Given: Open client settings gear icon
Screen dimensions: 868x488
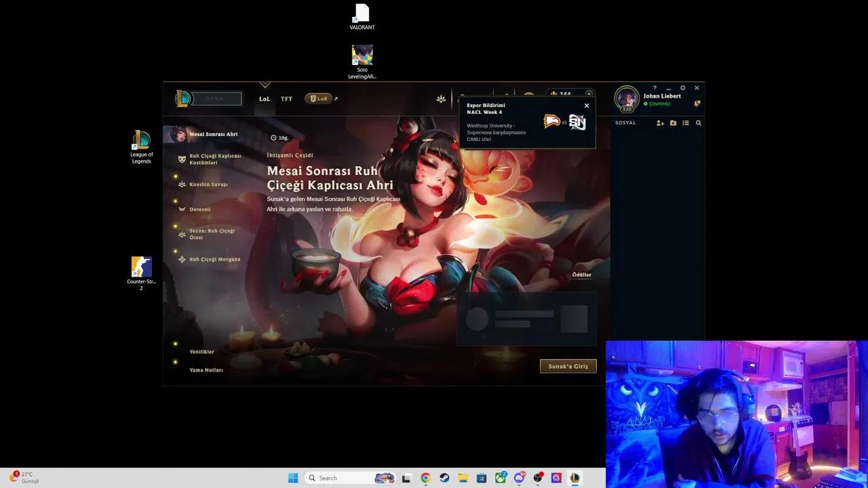Looking at the screenshot, I should pos(683,88).
